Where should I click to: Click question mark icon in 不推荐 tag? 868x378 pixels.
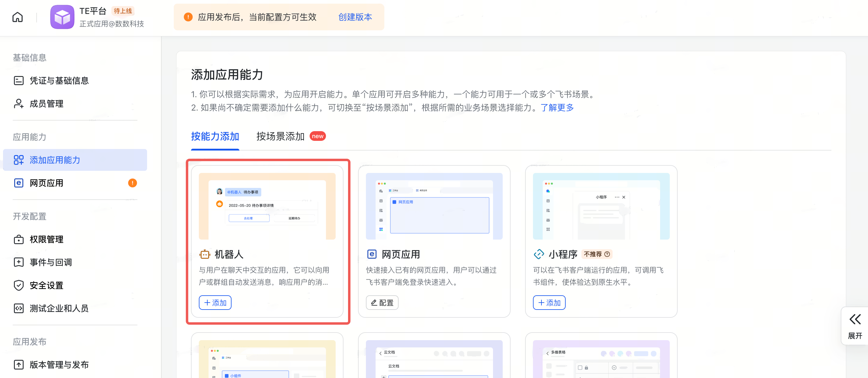[x=607, y=254]
